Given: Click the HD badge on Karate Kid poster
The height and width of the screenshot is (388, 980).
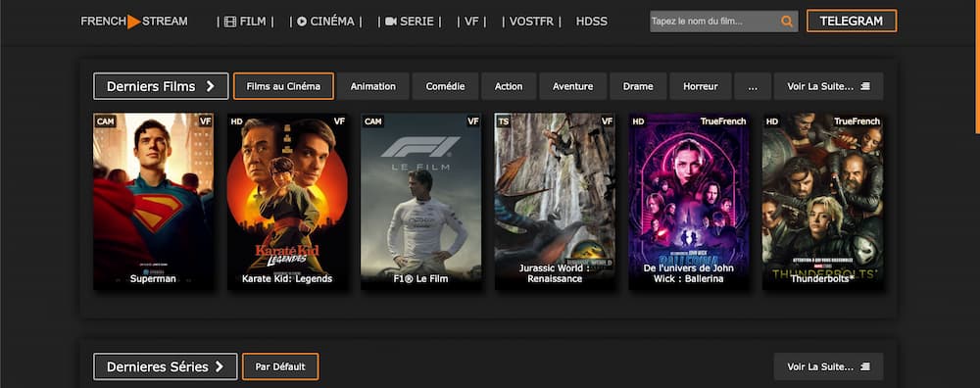Looking at the screenshot, I should click(x=236, y=121).
